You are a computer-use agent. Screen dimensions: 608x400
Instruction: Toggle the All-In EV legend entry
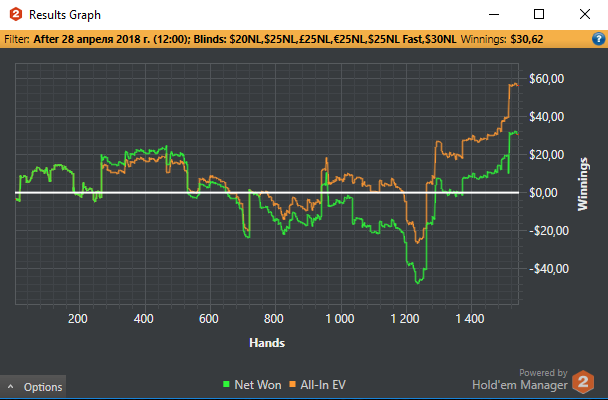[x=318, y=385]
